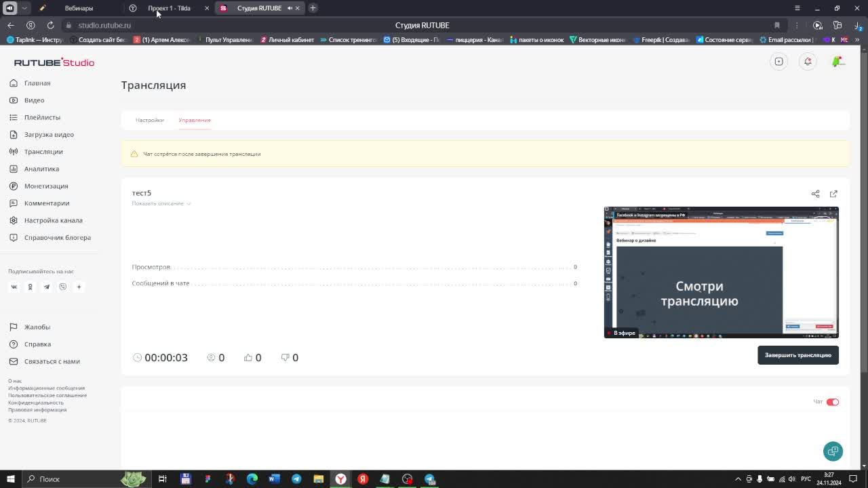Open the support chat widget
This screenshot has width=868, height=488.
(x=833, y=451)
